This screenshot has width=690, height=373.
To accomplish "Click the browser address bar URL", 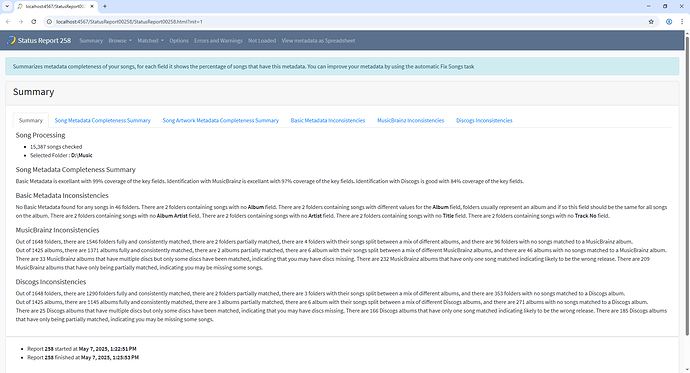I will click(x=129, y=22).
